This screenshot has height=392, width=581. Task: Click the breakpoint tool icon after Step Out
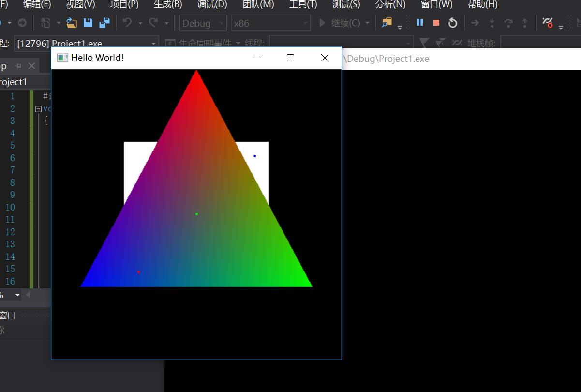pyautogui.click(x=548, y=23)
